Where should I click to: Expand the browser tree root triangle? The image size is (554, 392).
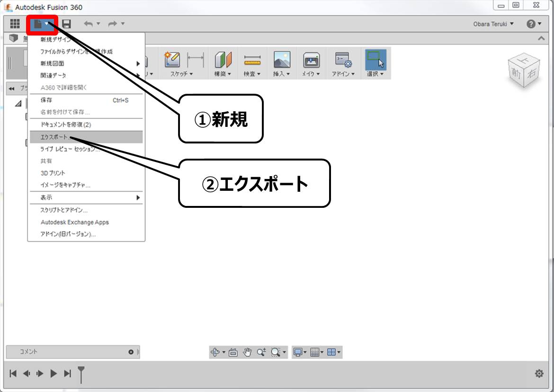pos(18,104)
